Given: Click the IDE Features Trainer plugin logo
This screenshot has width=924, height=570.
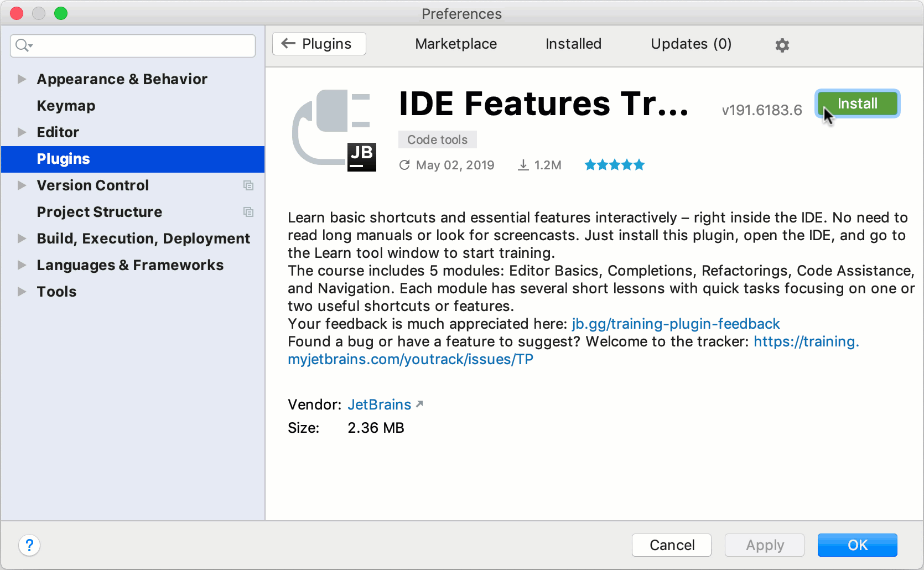Looking at the screenshot, I should [334, 131].
